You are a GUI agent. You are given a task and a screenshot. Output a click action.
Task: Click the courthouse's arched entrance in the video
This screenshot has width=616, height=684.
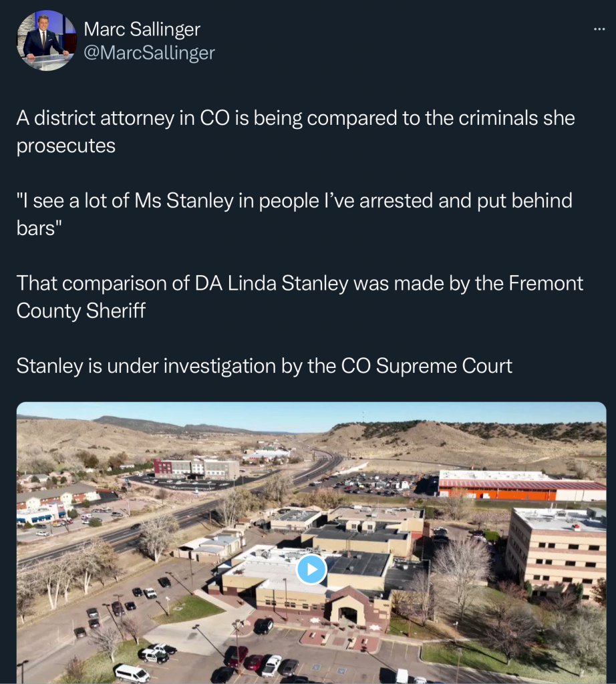[348, 610]
